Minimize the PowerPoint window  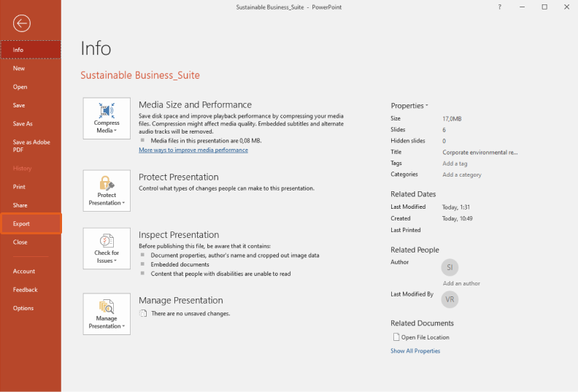tap(522, 7)
